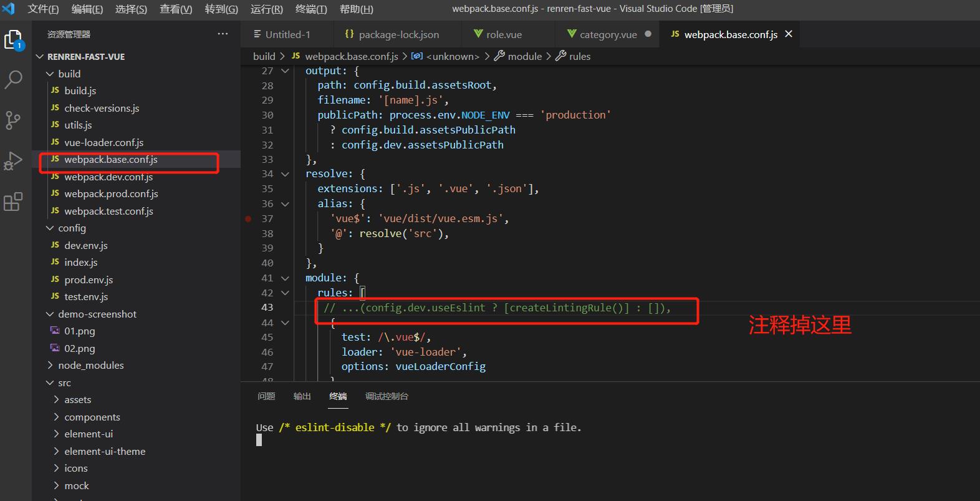This screenshot has height=501, width=980.
Task: Open the 问题 panel tab
Action: (266, 397)
